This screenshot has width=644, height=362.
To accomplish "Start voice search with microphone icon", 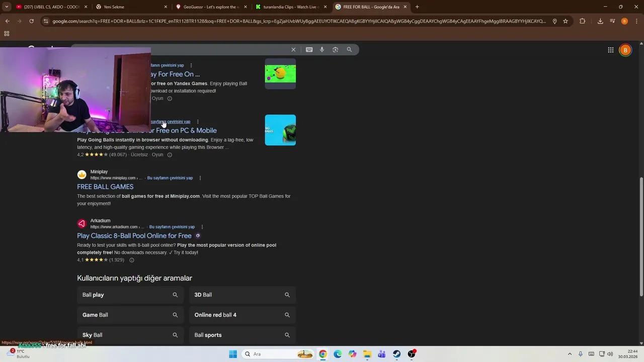I will (x=322, y=50).
